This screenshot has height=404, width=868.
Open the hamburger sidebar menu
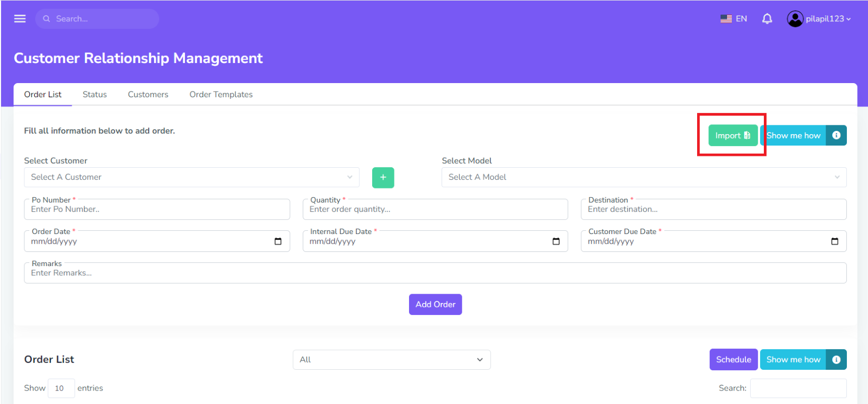(20, 19)
